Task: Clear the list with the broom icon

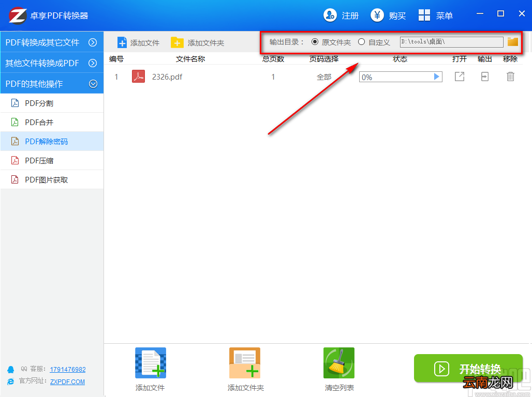Action: [339, 363]
